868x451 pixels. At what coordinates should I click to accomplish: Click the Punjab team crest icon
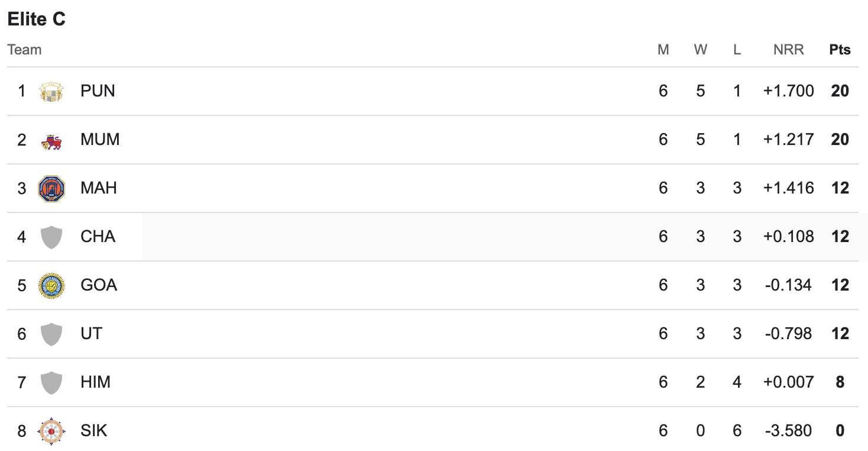[x=51, y=91]
